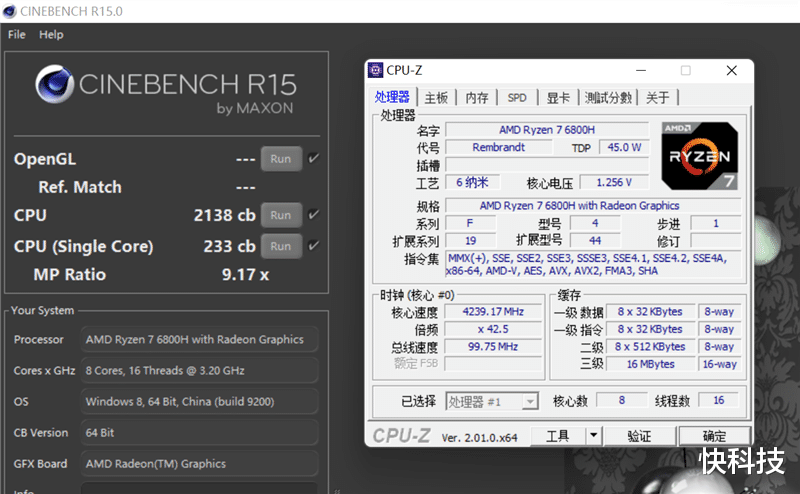This screenshot has height=494, width=800.
Task: Switch to the 显卡 tab
Action: pos(558,98)
